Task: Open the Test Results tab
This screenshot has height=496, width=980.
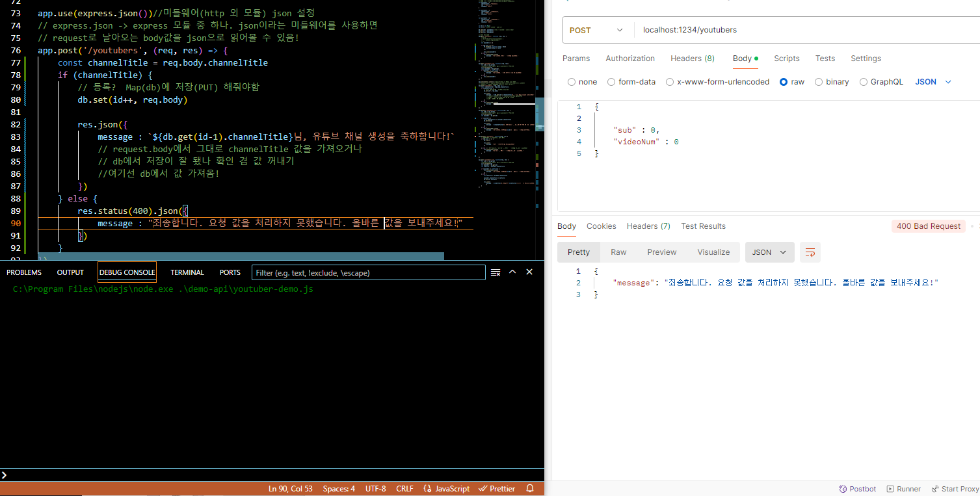Action: tap(703, 226)
